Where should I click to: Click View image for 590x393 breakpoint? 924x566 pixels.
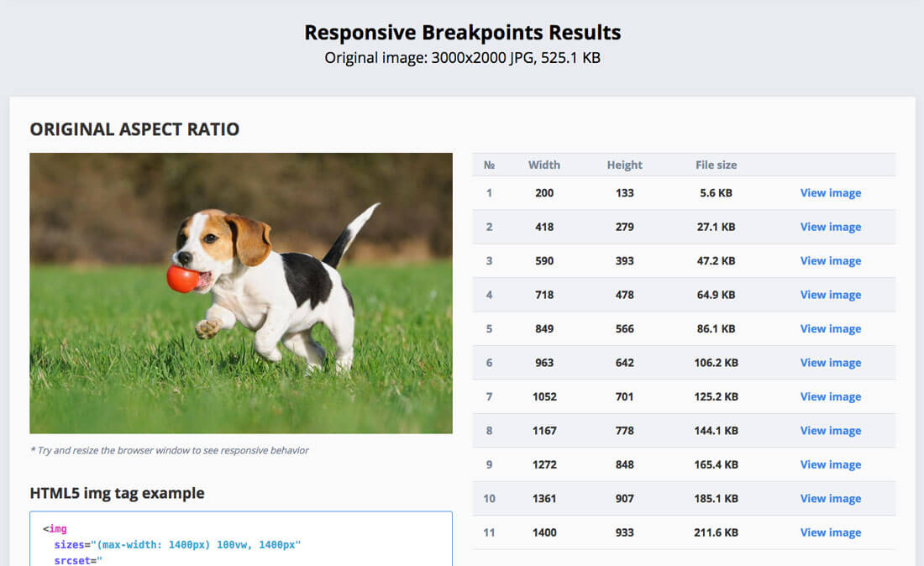[830, 261]
